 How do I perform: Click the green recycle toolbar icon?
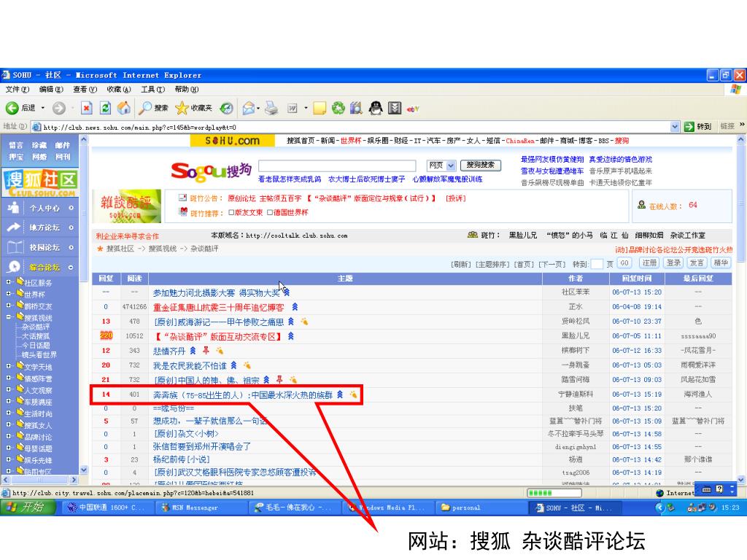coord(338,109)
